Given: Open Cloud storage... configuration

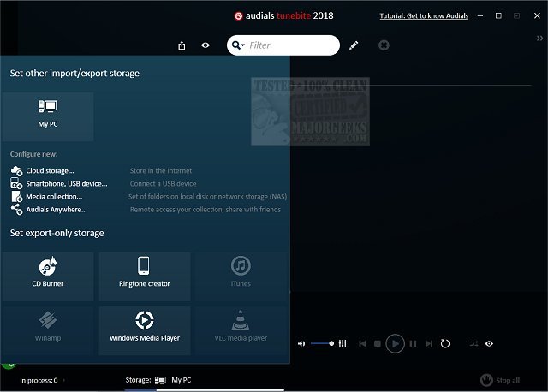Looking at the screenshot, I should [50, 171].
